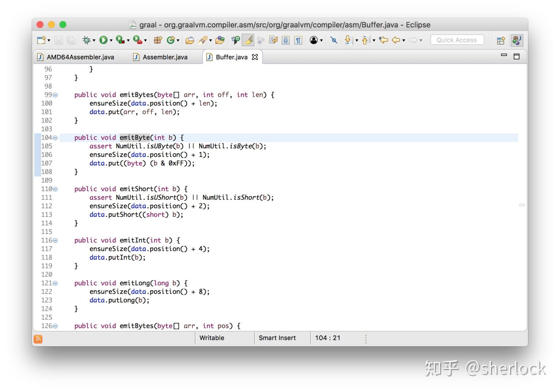Click the Back navigation arrow
560x392 pixels.
pyautogui.click(x=396, y=40)
